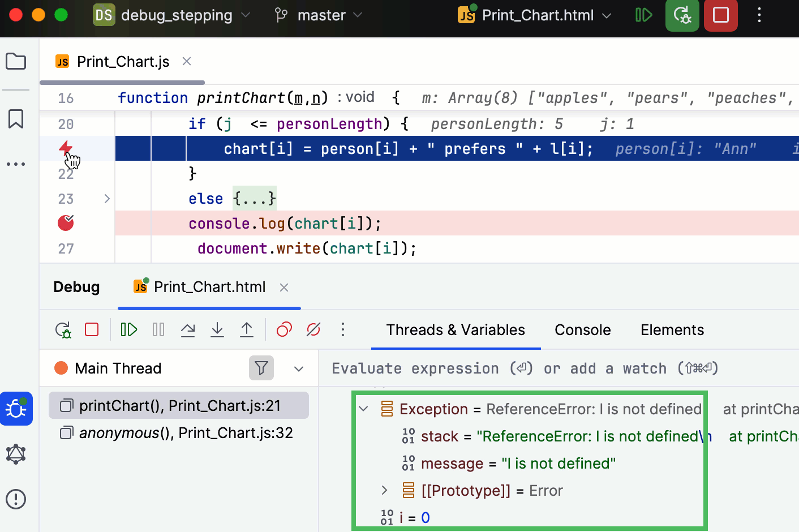Screen dimensions: 799x532
Task: Collapse the Exception variable node
Action: [364, 409]
